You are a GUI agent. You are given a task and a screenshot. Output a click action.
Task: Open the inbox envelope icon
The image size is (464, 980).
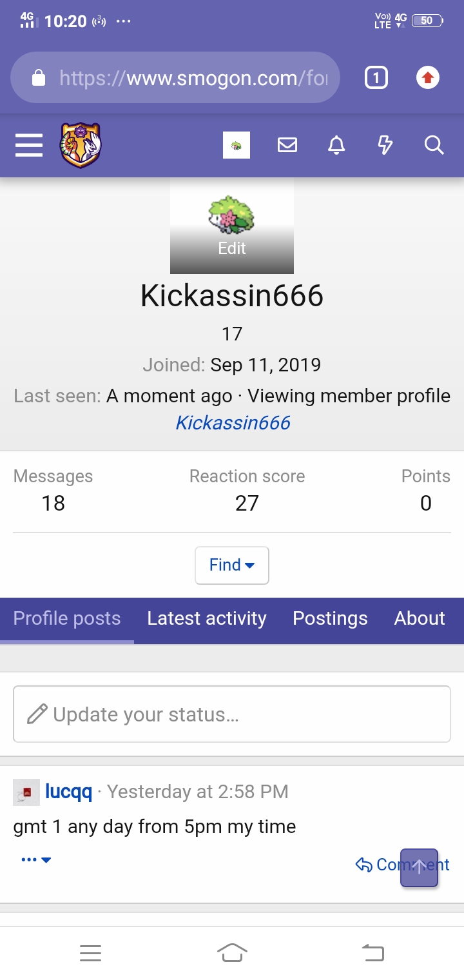287,146
